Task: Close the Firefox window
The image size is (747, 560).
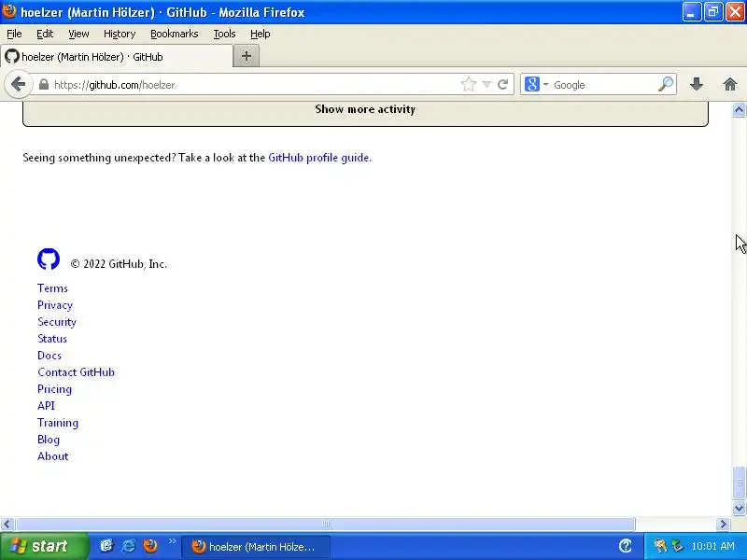Action: (x=735, y=12)
